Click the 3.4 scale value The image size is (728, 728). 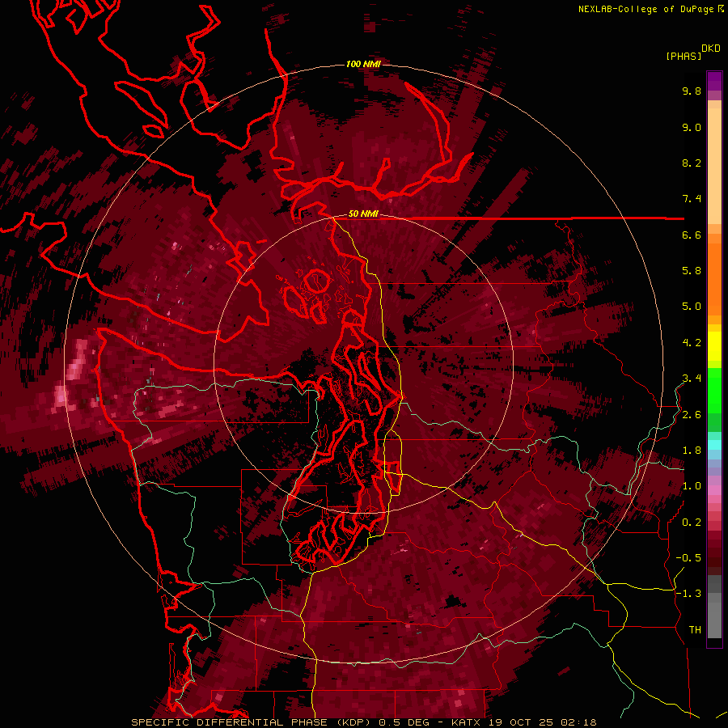tap(692, 379)
